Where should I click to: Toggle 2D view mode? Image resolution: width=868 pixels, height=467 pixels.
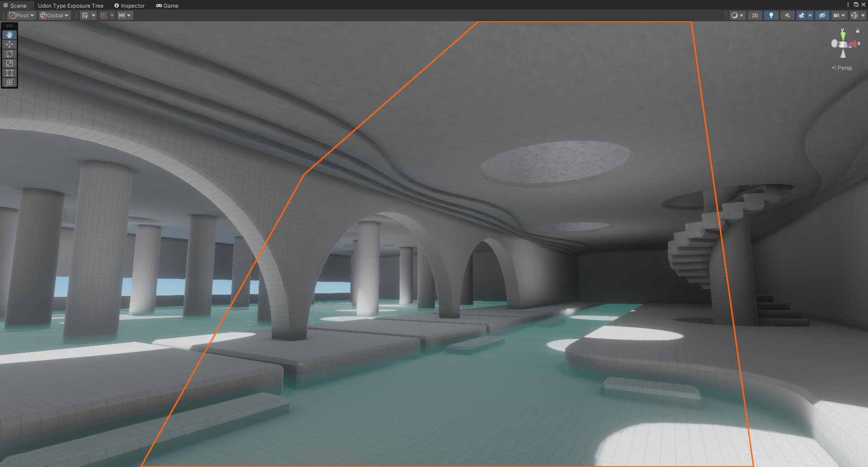pos(755,15)
